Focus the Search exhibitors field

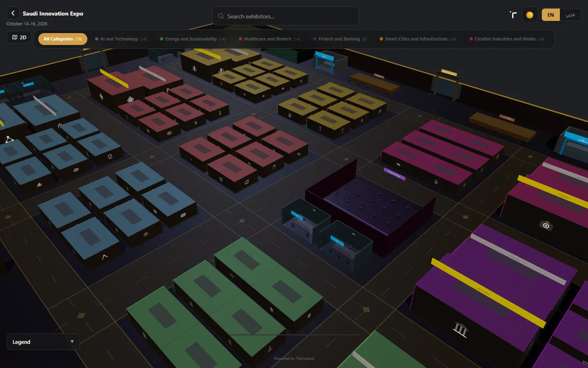pyautogui.click(x=286, y=16)
